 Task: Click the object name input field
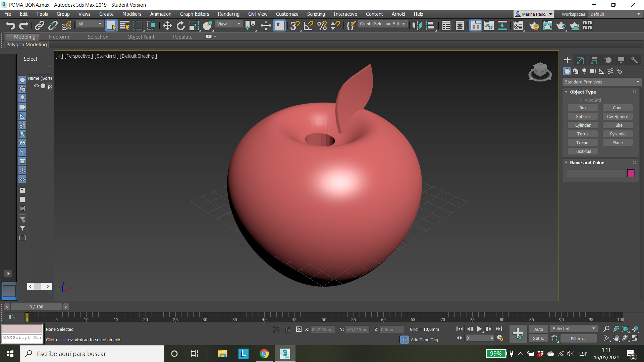[596, 173]
